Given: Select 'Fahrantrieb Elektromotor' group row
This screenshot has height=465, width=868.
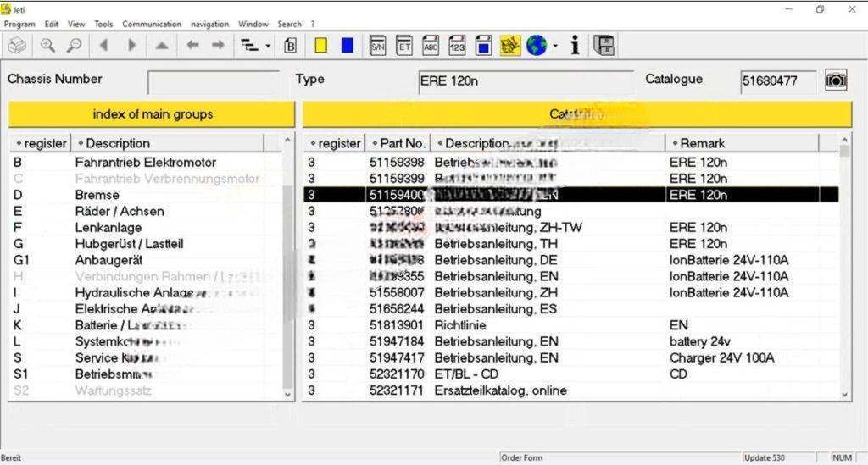Looking at the screenshot, I should pos(146,162).
